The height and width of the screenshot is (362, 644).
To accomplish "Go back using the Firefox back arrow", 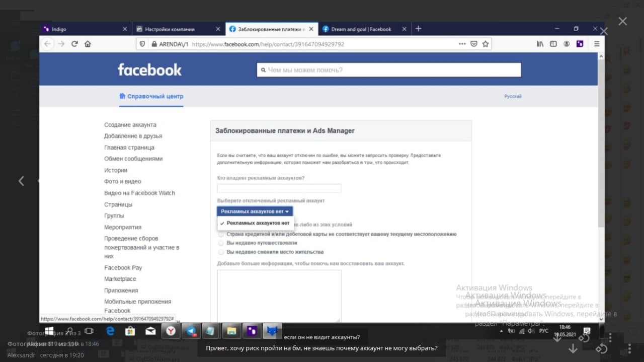I will 48,44.
